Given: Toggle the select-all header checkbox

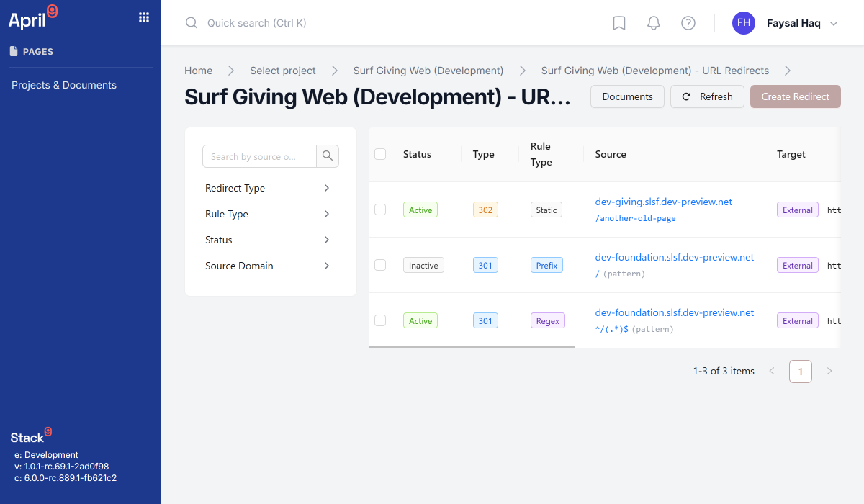Looking at the screenshot, I should [x=380, y=154].
